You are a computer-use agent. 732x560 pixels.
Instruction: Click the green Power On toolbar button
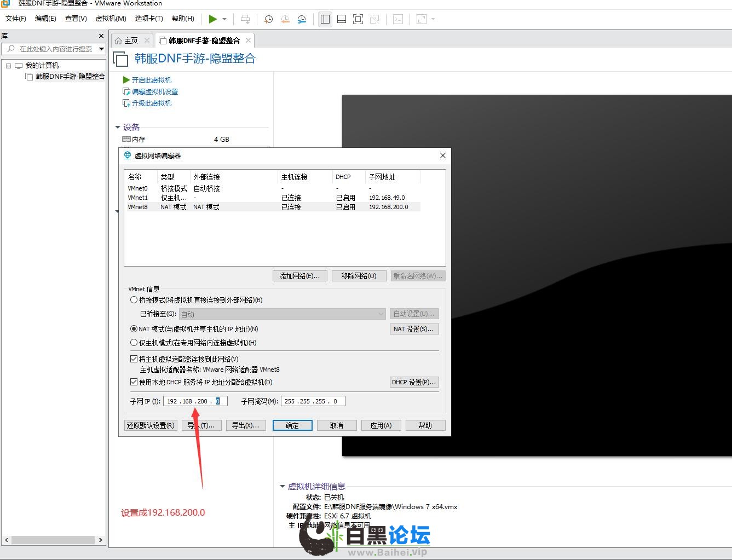213,19
